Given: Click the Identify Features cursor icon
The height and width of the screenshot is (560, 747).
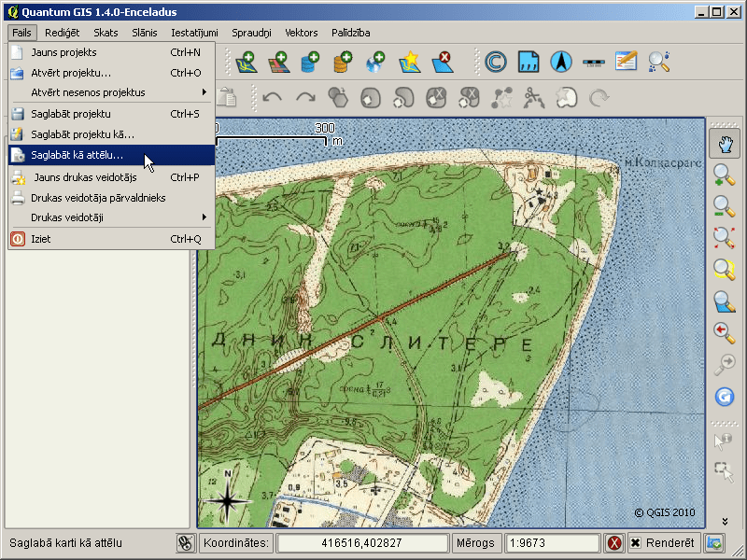Looking at the screenshot, I should (723, 441).
